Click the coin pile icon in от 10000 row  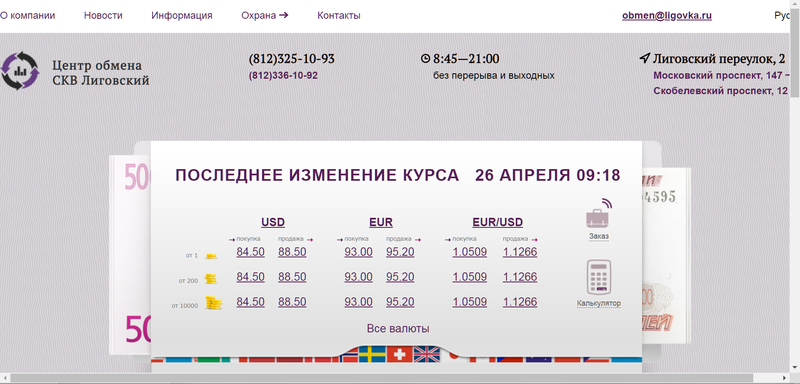click(213, 303)
